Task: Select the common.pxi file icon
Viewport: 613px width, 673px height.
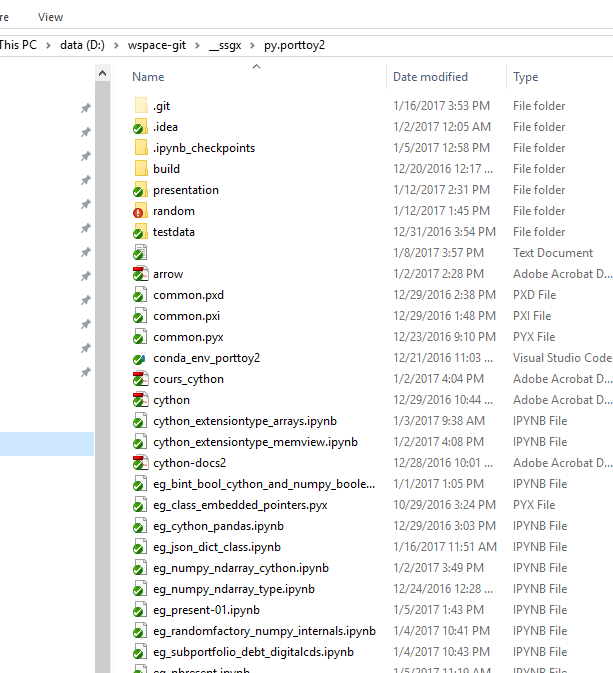Action: point(140,316)
